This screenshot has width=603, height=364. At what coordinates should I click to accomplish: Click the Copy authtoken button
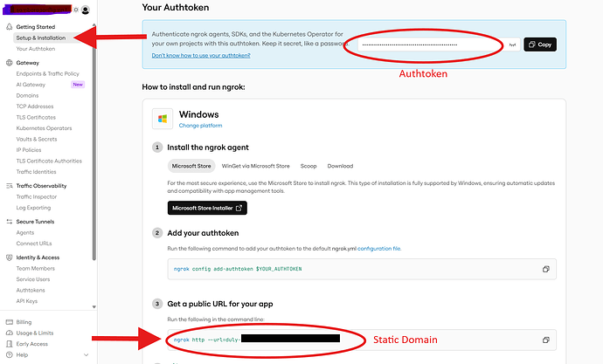(540, 45)
